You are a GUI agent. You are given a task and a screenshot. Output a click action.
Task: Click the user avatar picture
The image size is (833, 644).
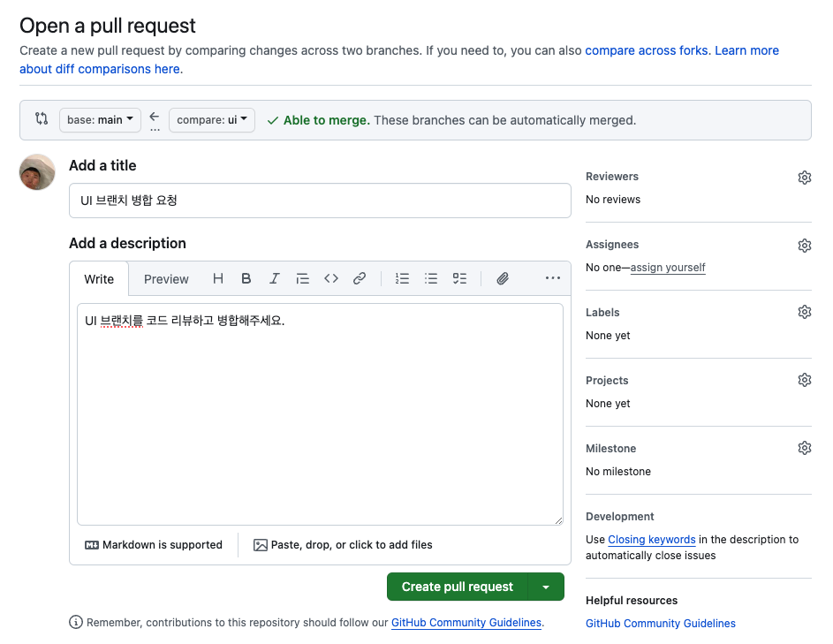tap(37, 172)
